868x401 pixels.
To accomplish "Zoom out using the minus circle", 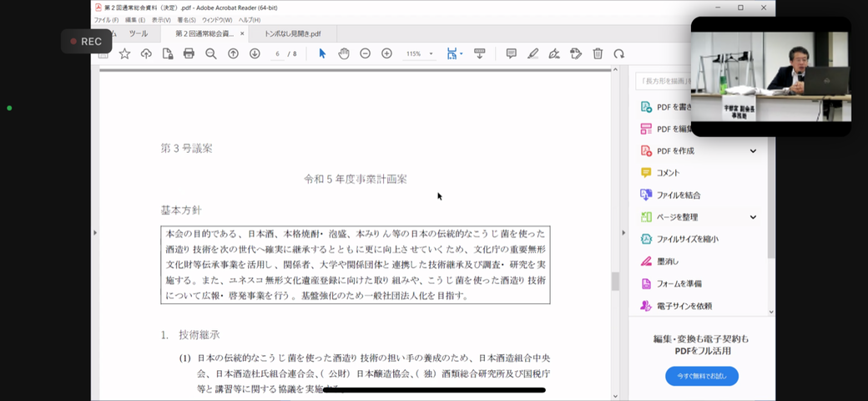I will [365, 53].
